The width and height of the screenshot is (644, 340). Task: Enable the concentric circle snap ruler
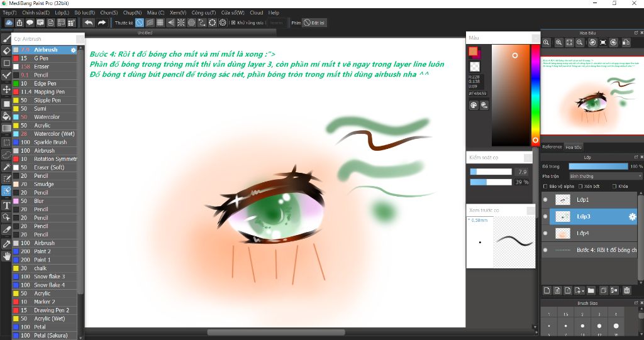(x=191, y=23)
